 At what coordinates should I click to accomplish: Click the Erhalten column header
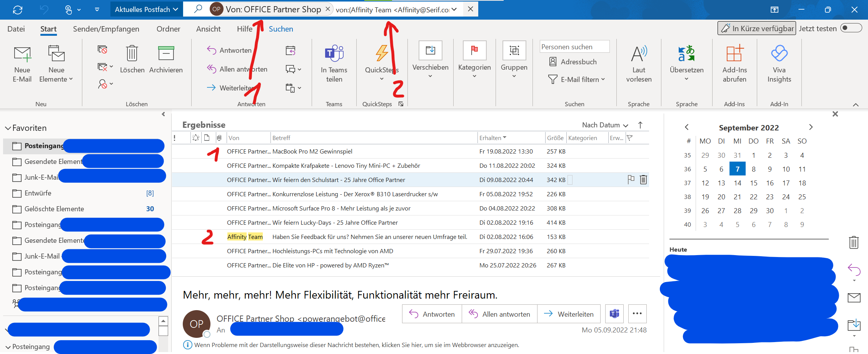click(511, 138)
